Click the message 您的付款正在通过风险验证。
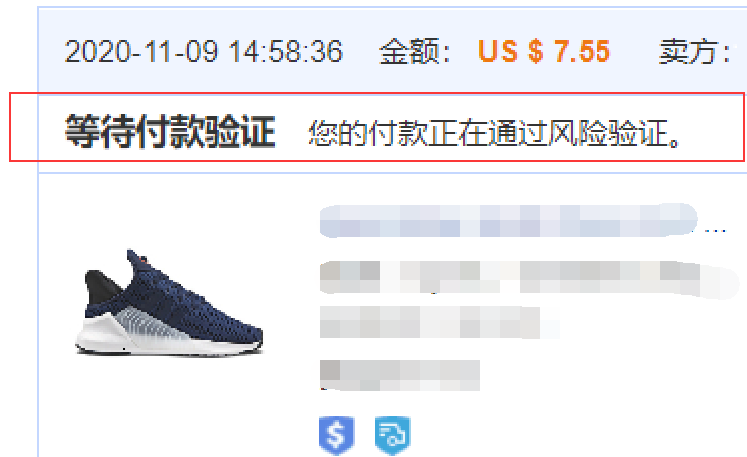 coord(495,132)
